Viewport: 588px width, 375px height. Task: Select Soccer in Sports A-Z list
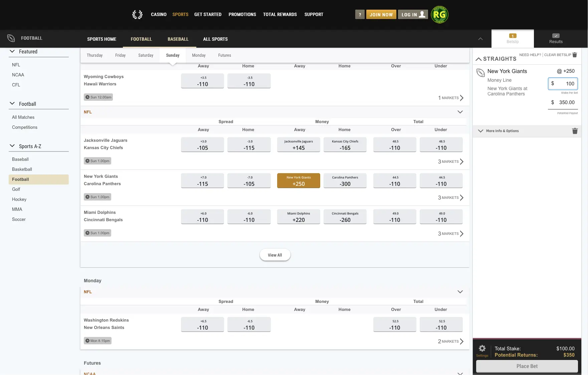(19, 219)
